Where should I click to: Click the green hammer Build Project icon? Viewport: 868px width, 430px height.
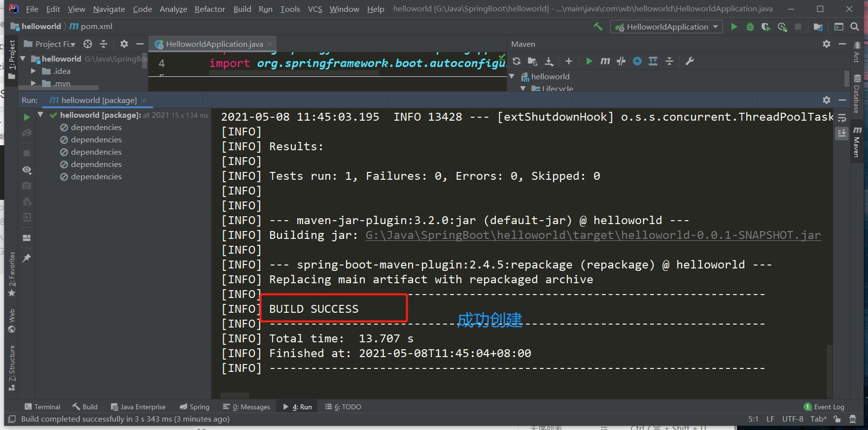pos(598,27)
